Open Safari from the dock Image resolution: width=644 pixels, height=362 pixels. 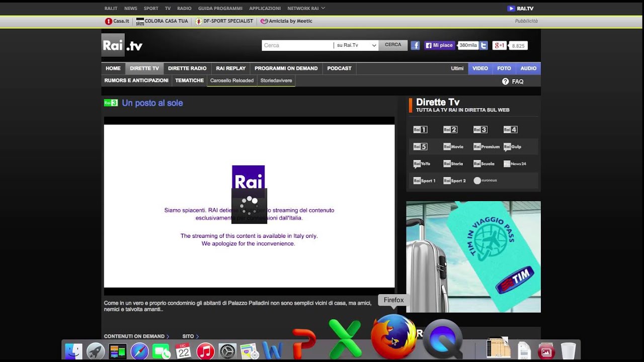coord(139,351)
